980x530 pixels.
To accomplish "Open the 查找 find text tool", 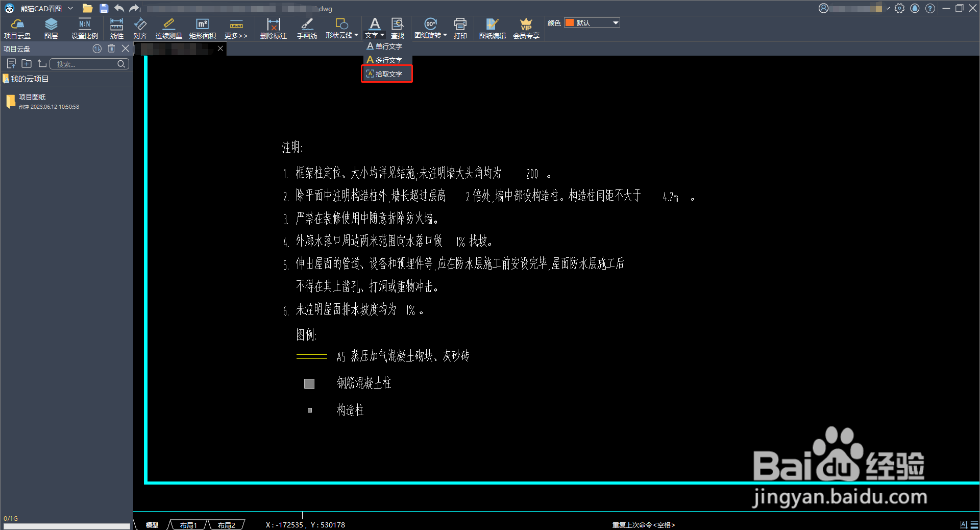I will click(x=398, y=29).
